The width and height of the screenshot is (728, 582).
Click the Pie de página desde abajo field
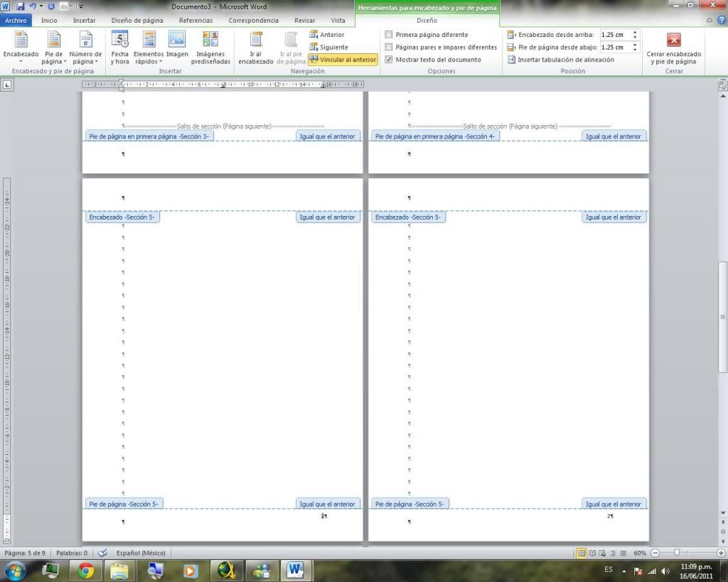[615, 47]
